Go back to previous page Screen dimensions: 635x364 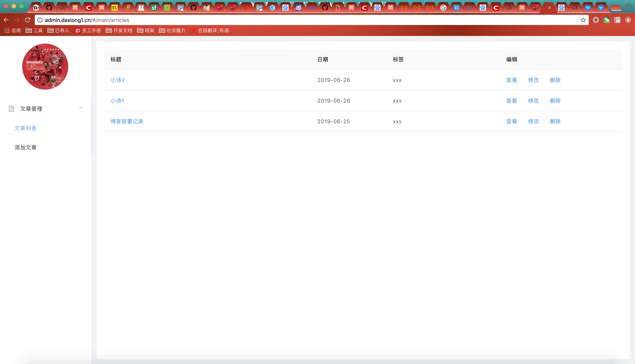click(x=6, y=20)
